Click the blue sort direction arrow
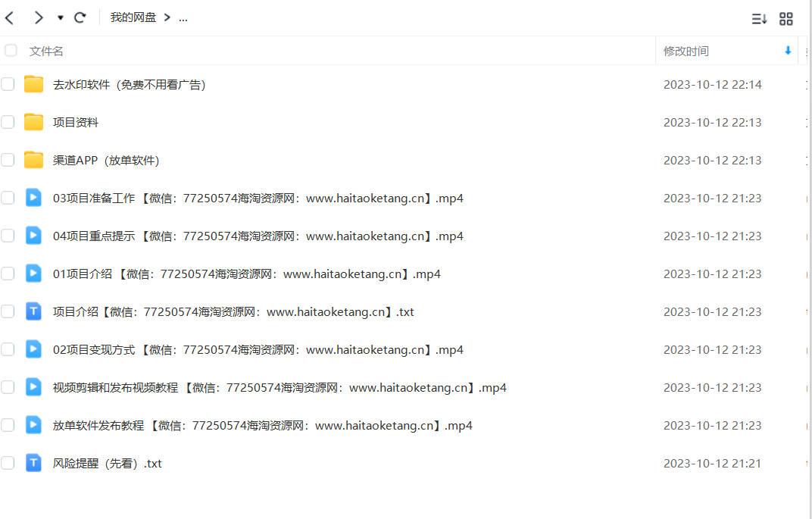 [788, 51]
